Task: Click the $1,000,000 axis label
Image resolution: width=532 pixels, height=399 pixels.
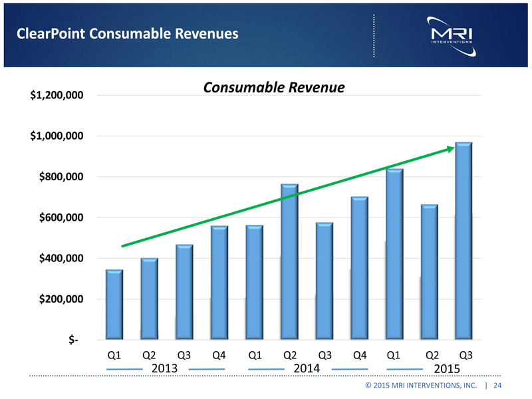Action: pyautogui.click(x=57, y=136)
